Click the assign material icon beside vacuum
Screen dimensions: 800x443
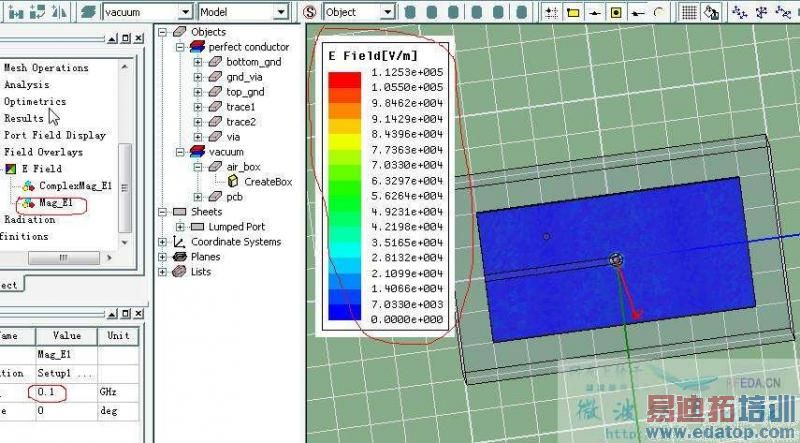tap(89, 12)
